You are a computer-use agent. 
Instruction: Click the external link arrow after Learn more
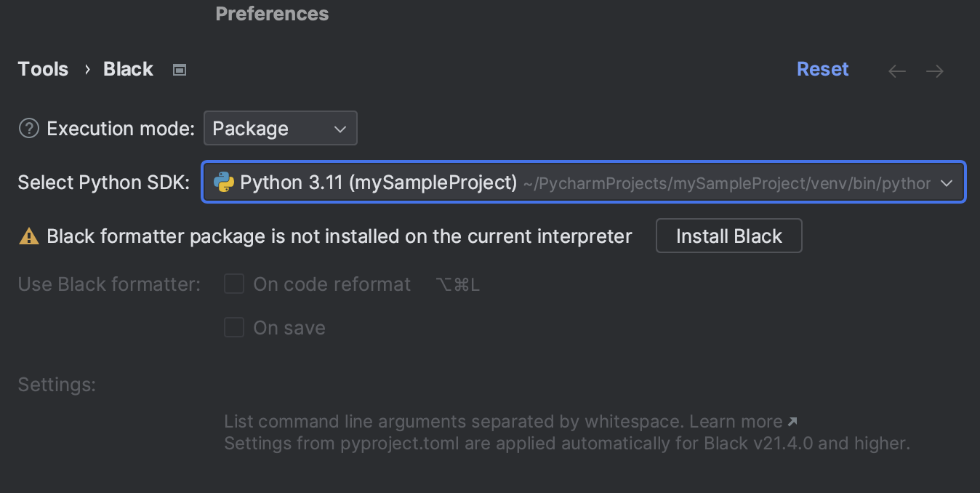(792, 421)
